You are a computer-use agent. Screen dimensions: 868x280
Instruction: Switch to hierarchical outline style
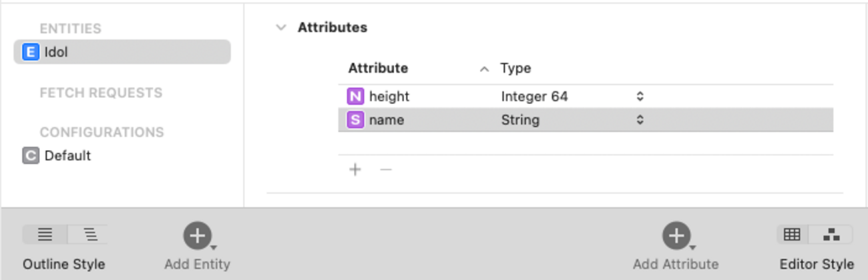(x=90, y=234)
